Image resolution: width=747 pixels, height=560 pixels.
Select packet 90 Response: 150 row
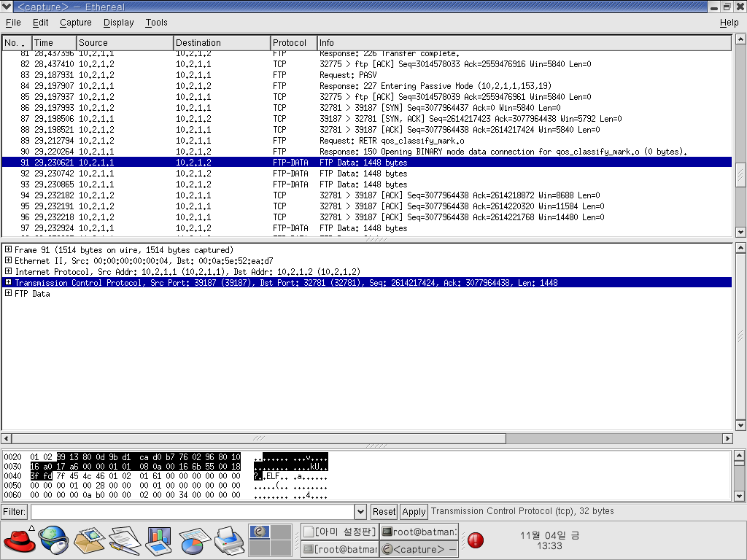point(367,152)
